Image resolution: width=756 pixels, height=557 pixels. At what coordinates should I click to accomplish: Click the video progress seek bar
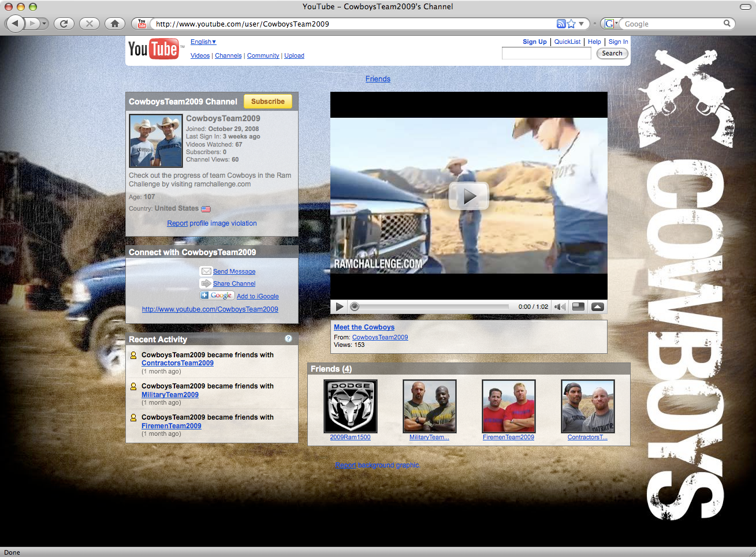430,306
